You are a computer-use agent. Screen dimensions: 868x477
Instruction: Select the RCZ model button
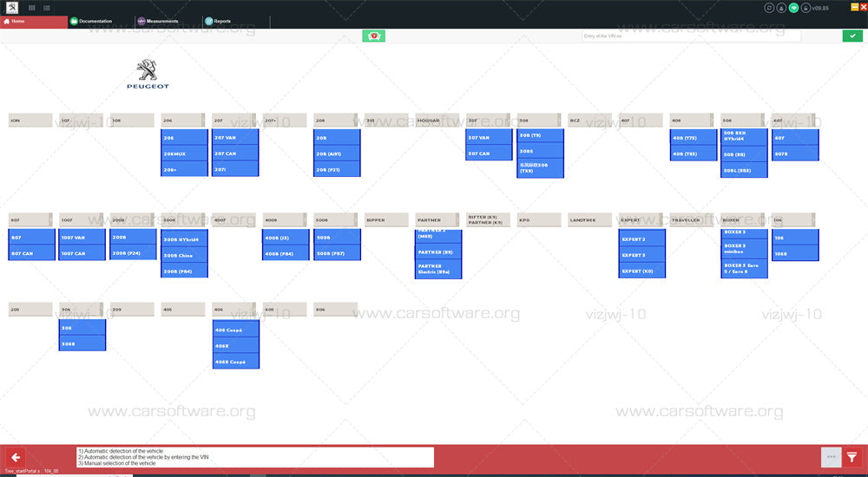point(590,120)
